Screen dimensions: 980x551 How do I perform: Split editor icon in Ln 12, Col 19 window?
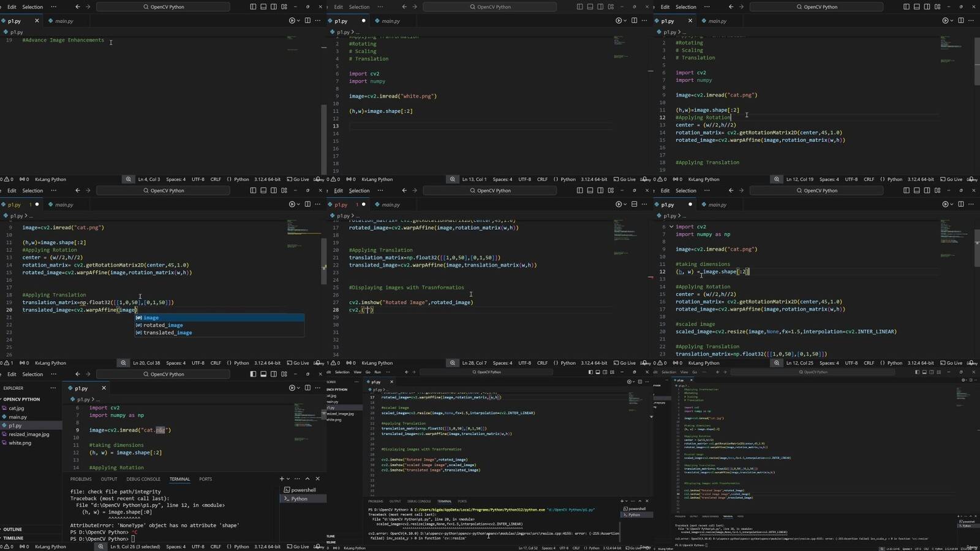click(960, 20)
